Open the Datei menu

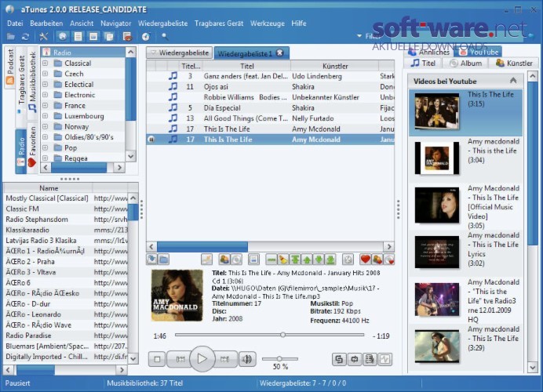(15, 24)
